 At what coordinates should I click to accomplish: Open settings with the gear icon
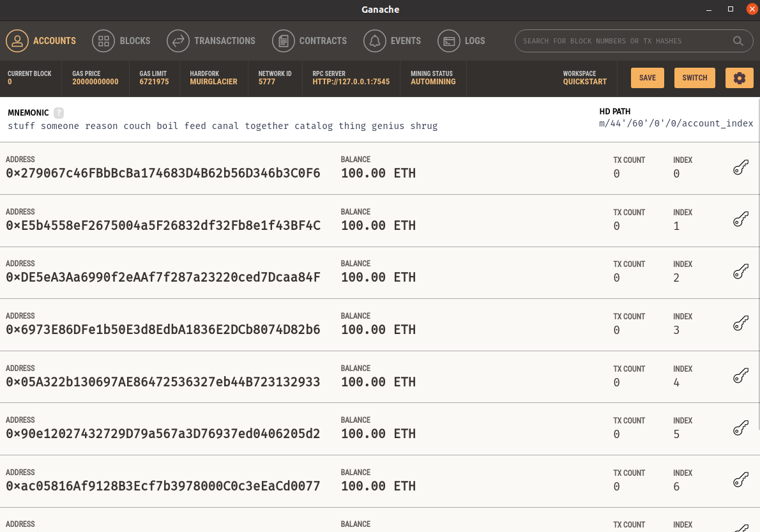pyautogui.click(x=739, y=77)
